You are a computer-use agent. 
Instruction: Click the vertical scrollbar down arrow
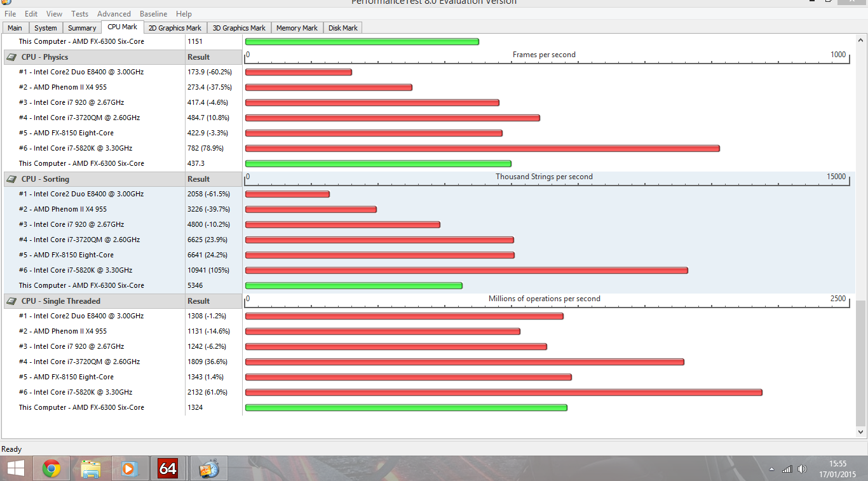pos(861,432)
